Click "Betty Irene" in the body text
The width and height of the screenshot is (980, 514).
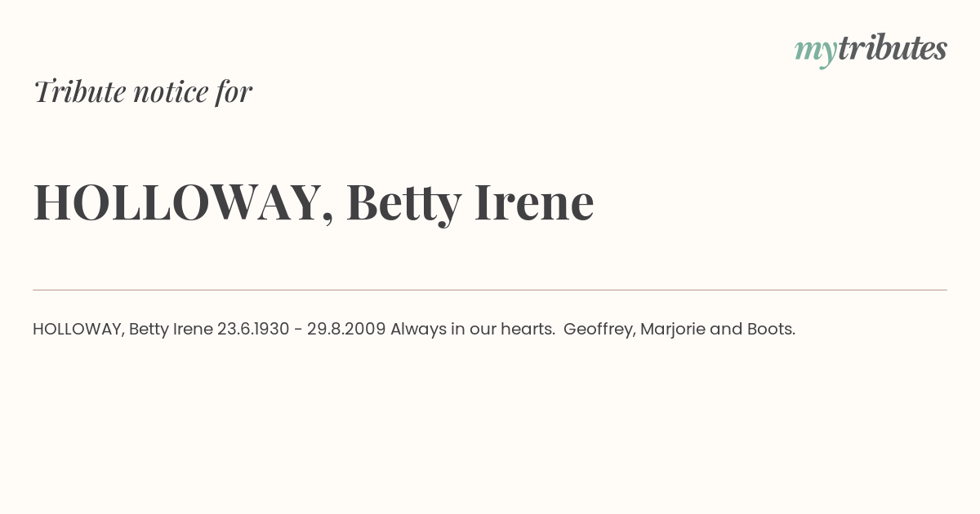pyautogui.click(x=171, y=329)
